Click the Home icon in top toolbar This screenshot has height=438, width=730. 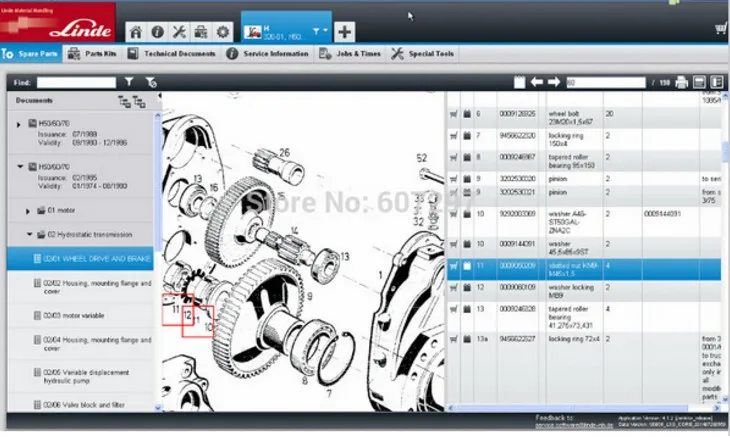click(135, 32)
